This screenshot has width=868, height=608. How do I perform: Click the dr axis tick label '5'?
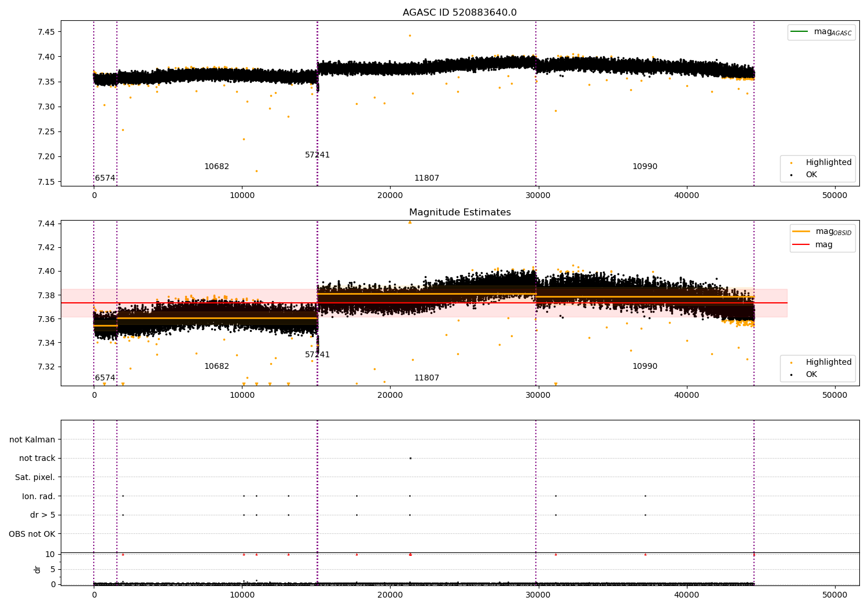(53, 569)
